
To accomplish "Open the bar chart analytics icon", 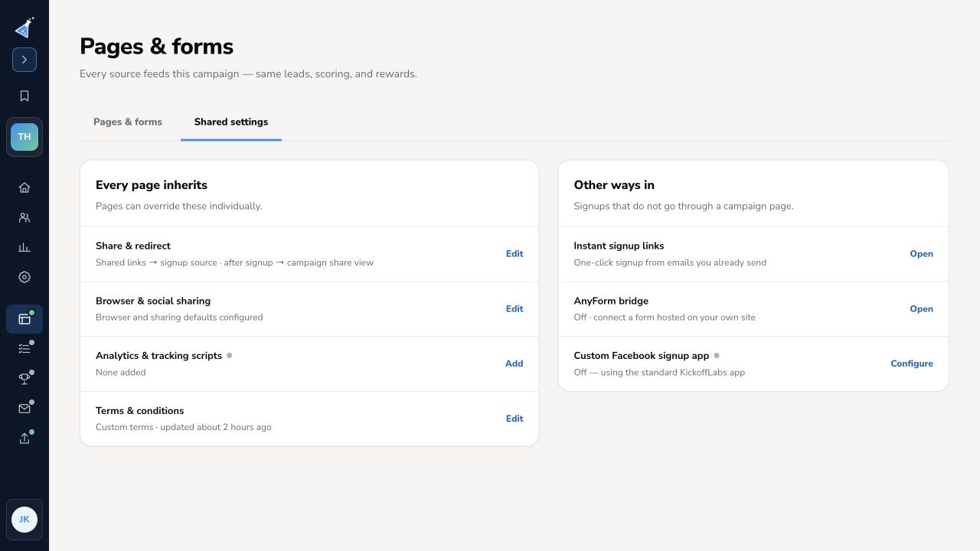I will coord(24,247).
